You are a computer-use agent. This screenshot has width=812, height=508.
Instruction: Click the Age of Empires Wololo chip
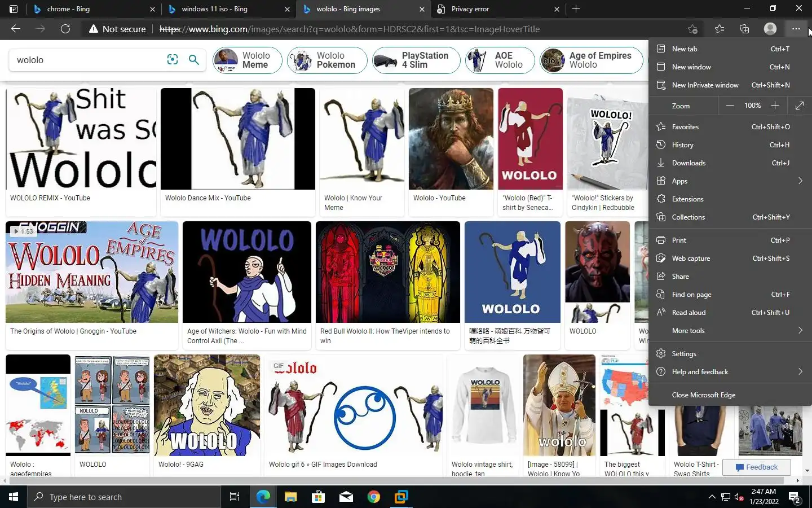[x=591, y=60]
